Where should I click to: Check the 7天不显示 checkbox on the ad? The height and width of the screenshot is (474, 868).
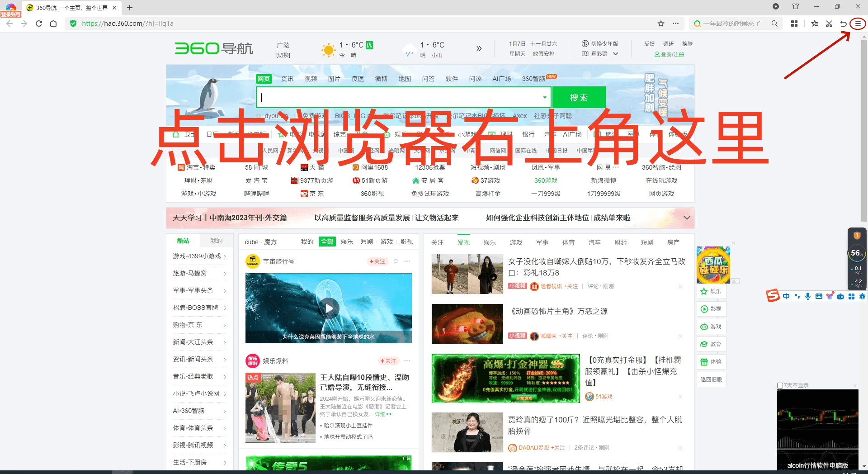780,385
